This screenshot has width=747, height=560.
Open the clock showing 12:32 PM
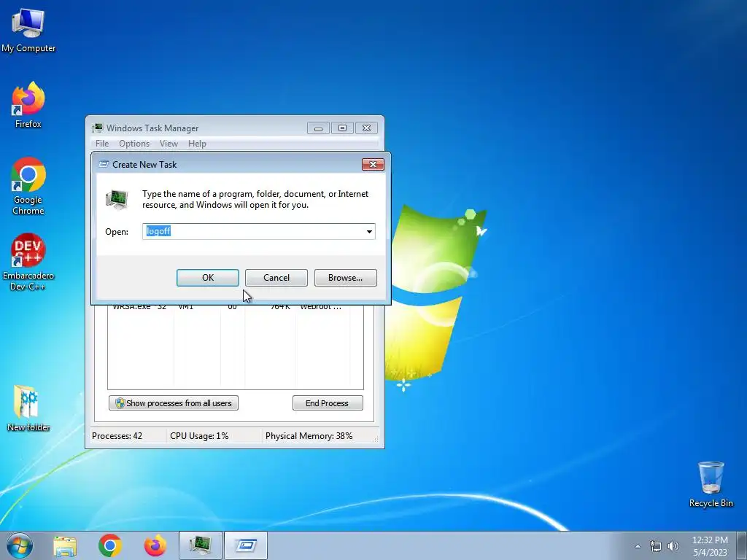710,546
